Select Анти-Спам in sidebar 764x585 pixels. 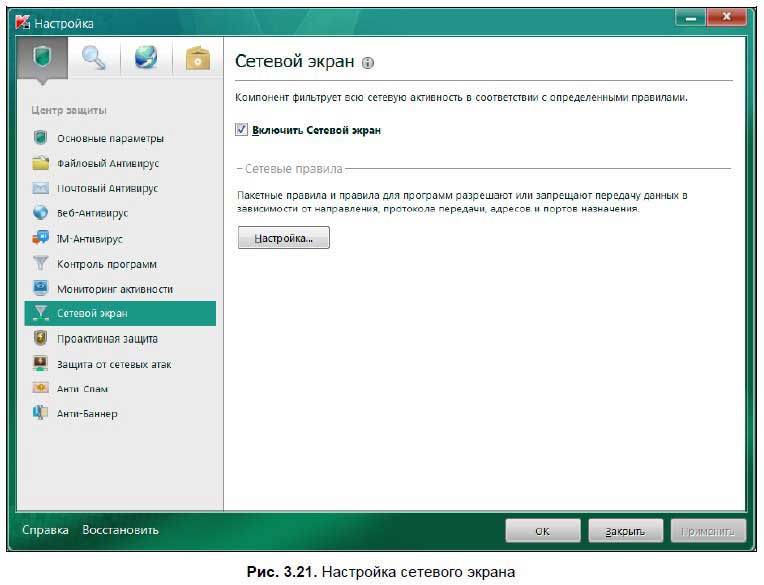pyautogui.click(x=120, y=388)
